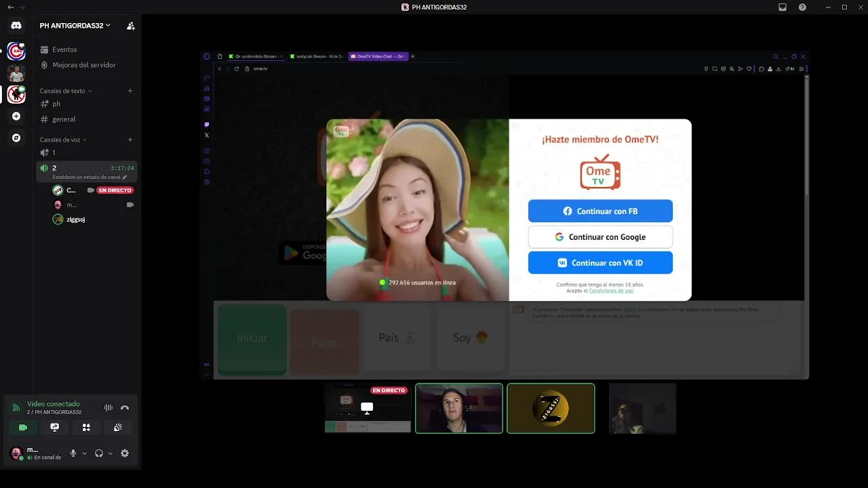868x488 pixels.
Task: Toggle noise suppression waveform icon
Action: click(x=108, y=407)
